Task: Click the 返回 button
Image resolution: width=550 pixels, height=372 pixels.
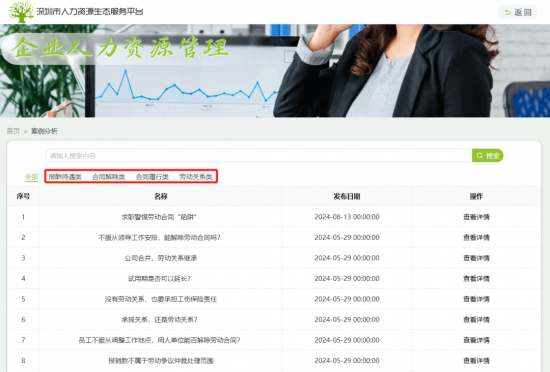Action: coord(518,12)
